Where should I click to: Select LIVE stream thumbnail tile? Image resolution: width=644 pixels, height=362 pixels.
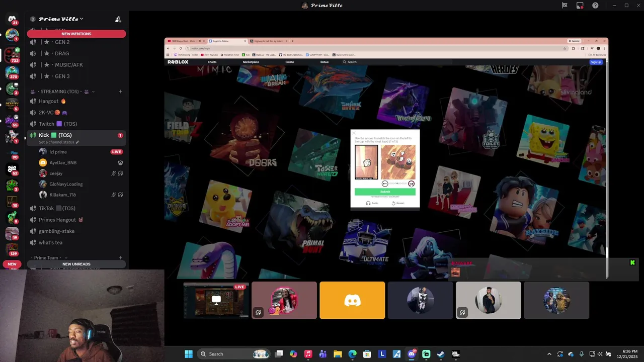coord(216,300)
